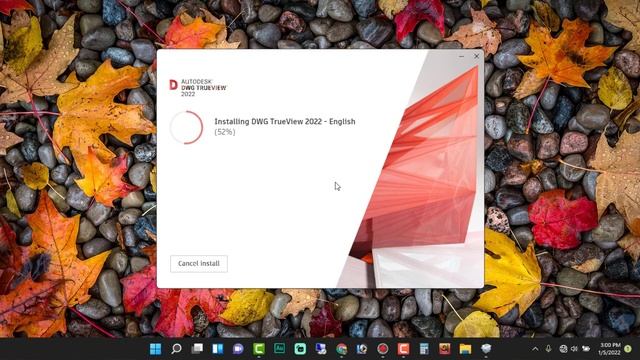Open Google Chrome from the taskbar
This screenshot has height=360, width=640.
click(342, 349)
